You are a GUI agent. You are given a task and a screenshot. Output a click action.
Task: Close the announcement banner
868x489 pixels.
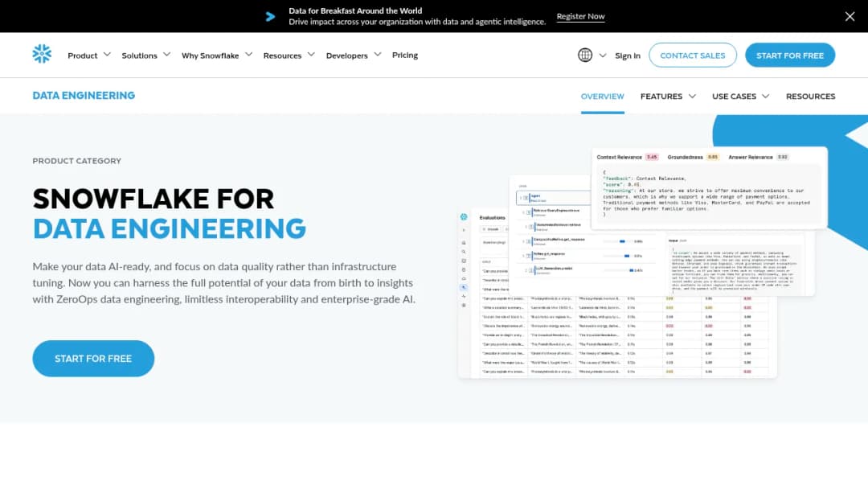(x=850, y=16)
